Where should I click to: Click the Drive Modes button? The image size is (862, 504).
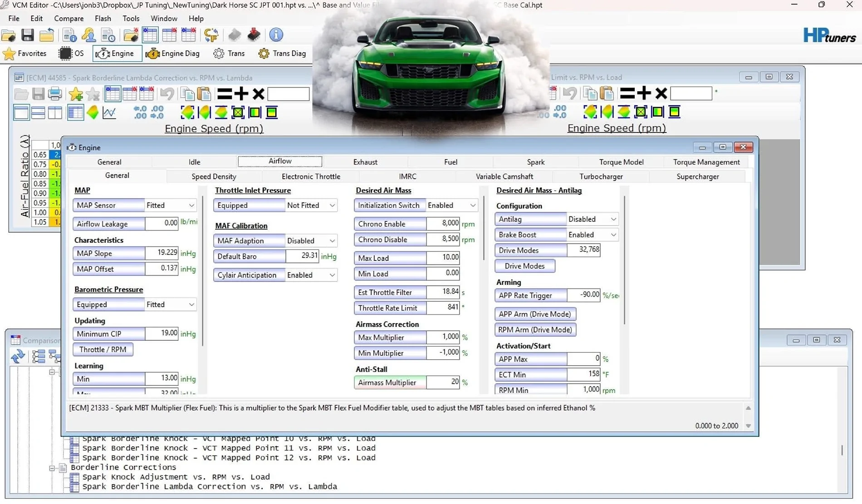tap(525, 266)
